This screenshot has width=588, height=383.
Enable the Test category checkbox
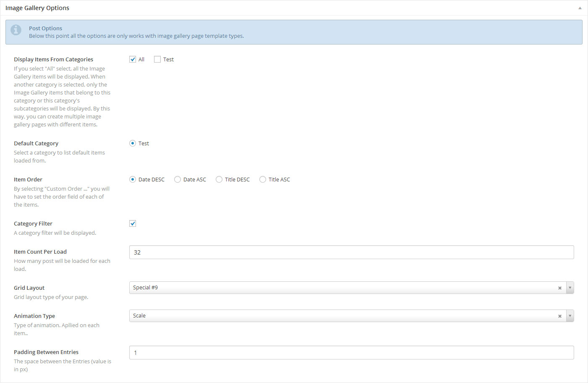coord(157,59)
